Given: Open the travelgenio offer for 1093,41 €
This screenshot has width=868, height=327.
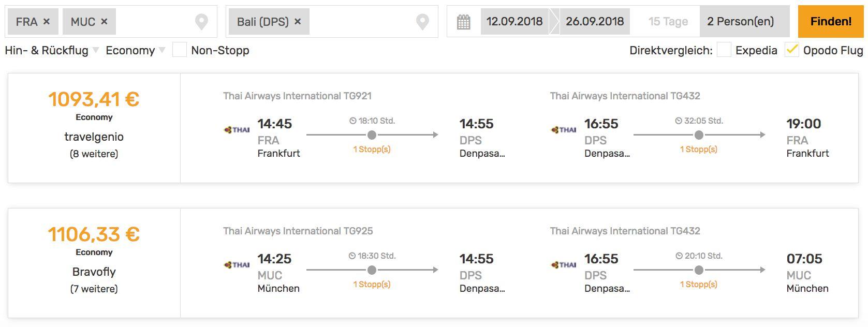Looking at the screenshot, I should coord(94,137).
